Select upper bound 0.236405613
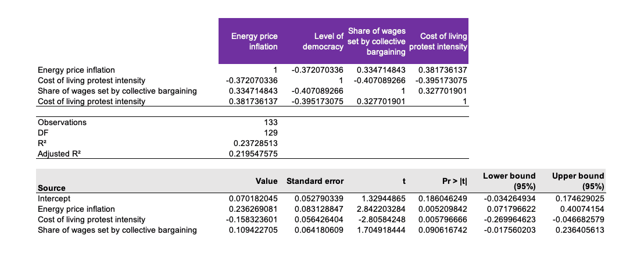644x263 pixels. 579,230
